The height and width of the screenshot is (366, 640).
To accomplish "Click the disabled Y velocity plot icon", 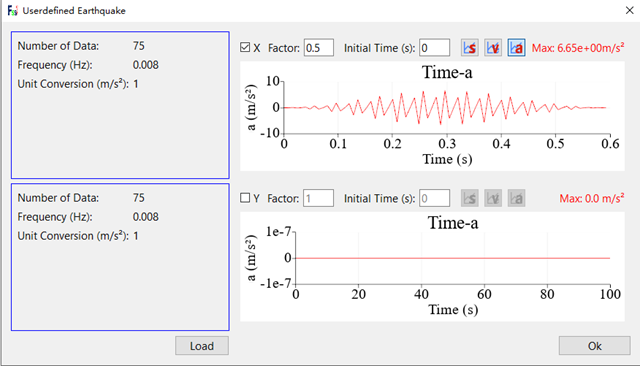I will tap(493, 198).
